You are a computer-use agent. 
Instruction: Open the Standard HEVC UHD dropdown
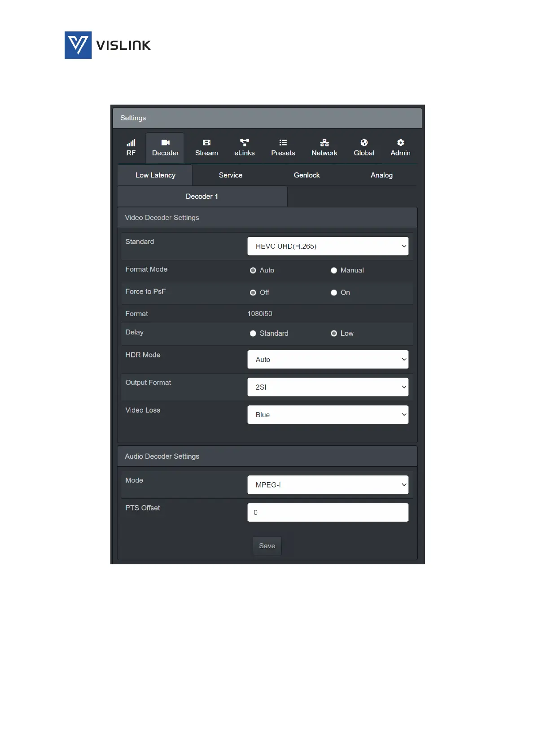coord(328,246)
